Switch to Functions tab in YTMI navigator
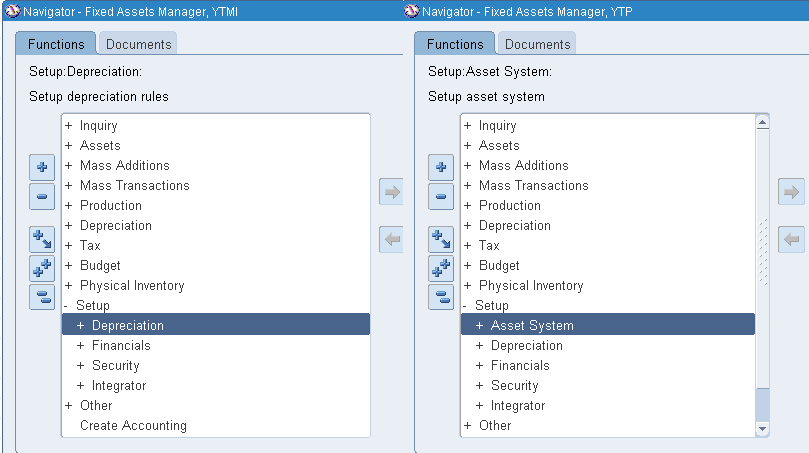 tap(56, 44)
